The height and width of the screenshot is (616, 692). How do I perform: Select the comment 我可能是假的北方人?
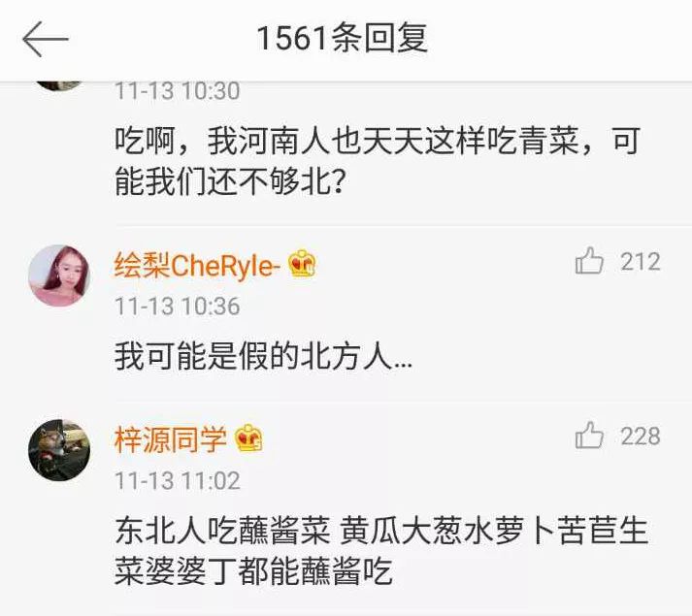(x=263, y=356)
